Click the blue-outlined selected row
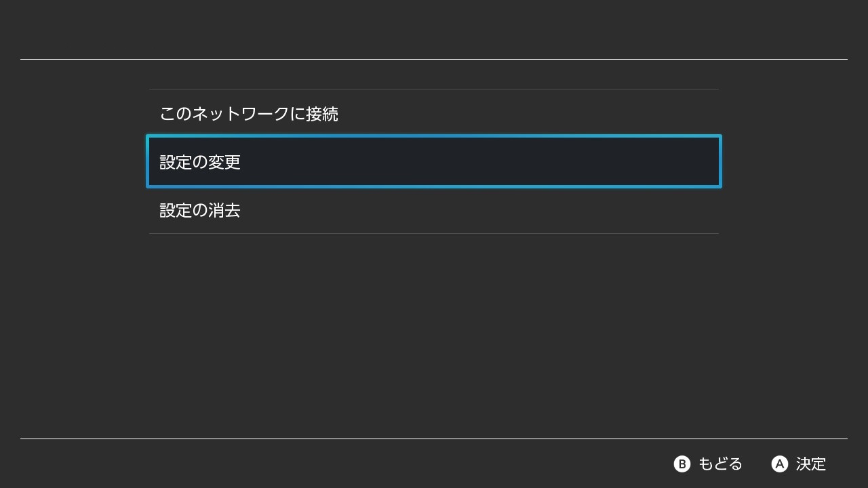The width and height of the screenshot is (868, 488). (x=434, y=162)
